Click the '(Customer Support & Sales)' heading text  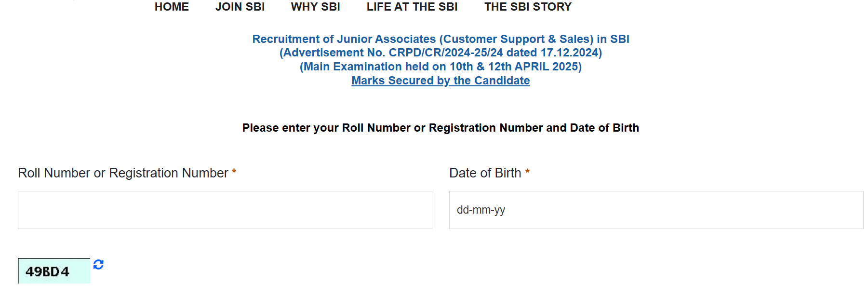pos(516,39)
